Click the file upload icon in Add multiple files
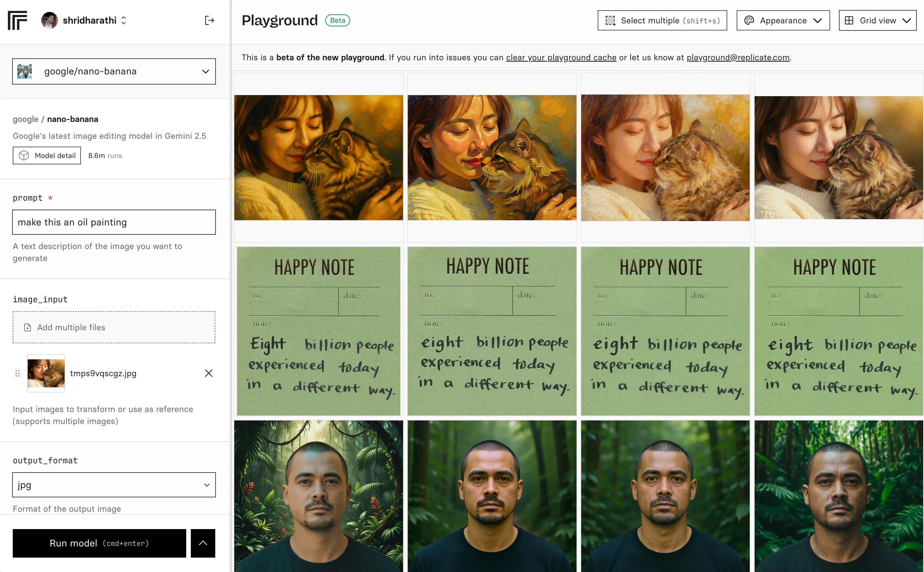Image resolution: width=924 pixels, height=572 pixels. tap(27, 327)
